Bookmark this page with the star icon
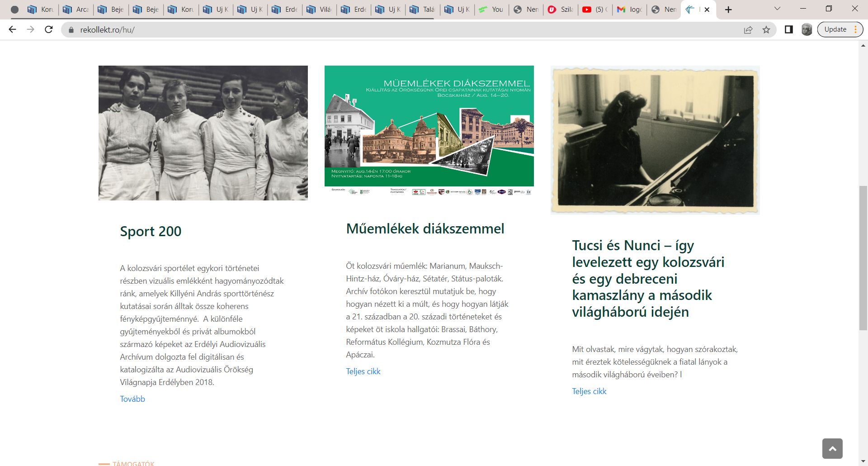 (x=766, y=30)
